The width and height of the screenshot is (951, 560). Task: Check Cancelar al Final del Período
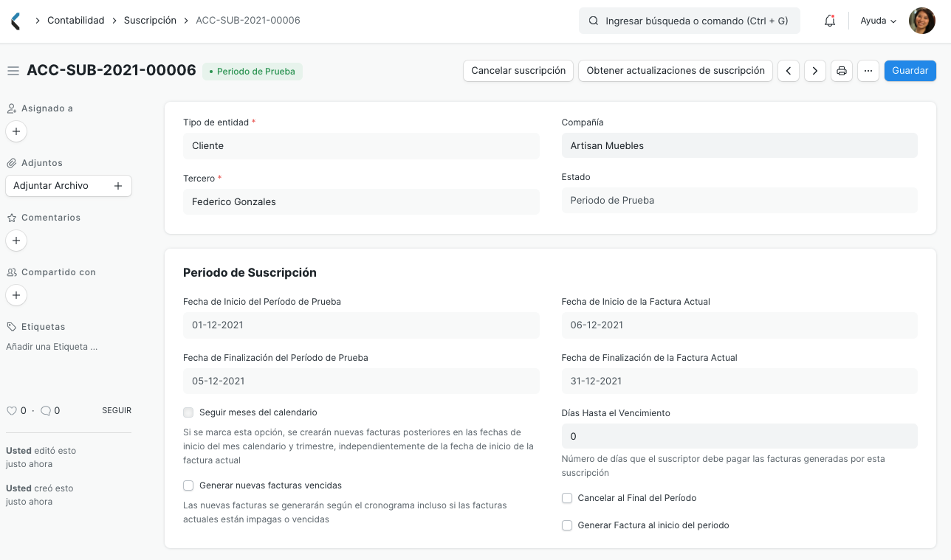(567, 498)
